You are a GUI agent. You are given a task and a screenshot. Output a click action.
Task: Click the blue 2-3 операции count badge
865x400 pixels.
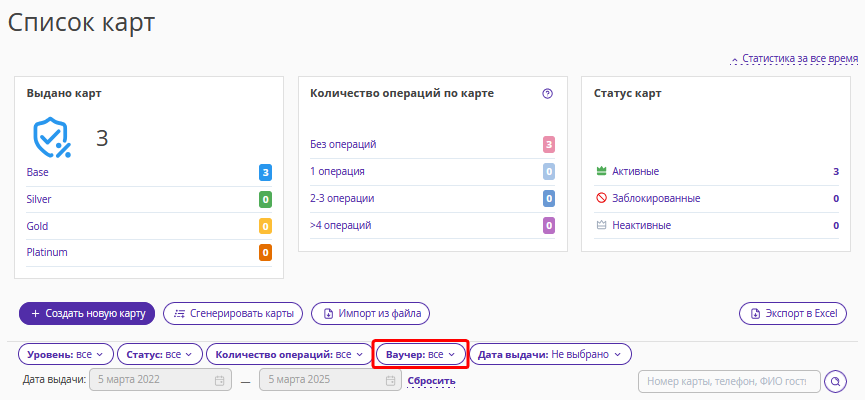click(548, 198)
